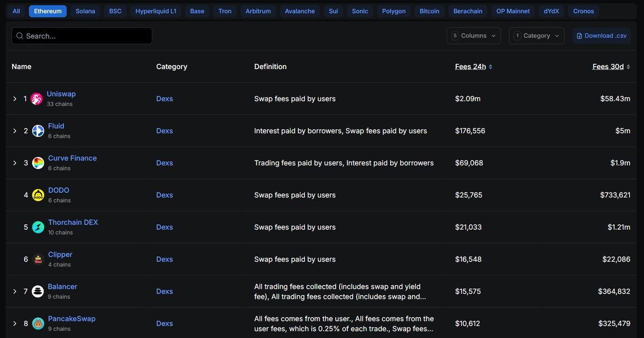Focus the Search input field
644x338 pixels.
pos(82,36)
